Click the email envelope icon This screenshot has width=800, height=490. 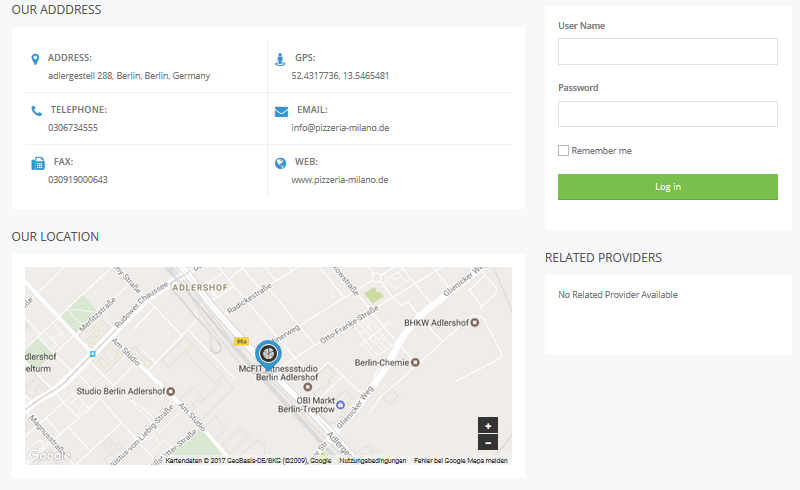pyautogui.click(x=281, y=111)
